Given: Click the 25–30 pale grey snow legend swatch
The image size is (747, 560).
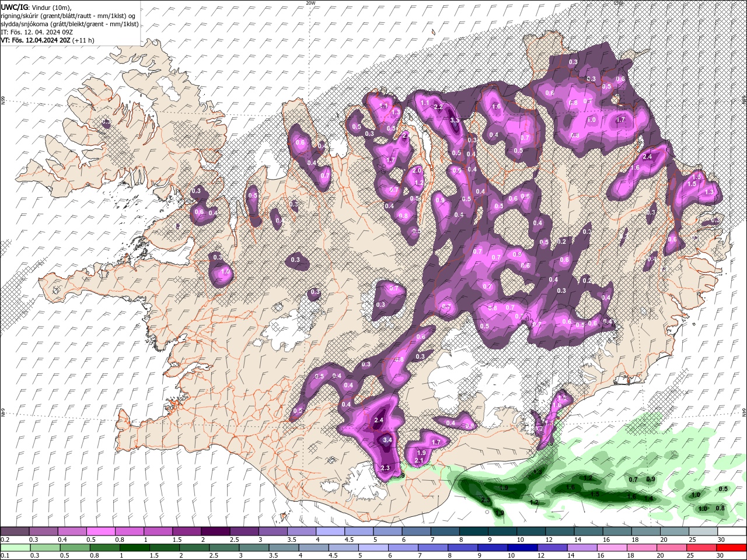Looking at the screenshot, I should click(x=703, y=531).
